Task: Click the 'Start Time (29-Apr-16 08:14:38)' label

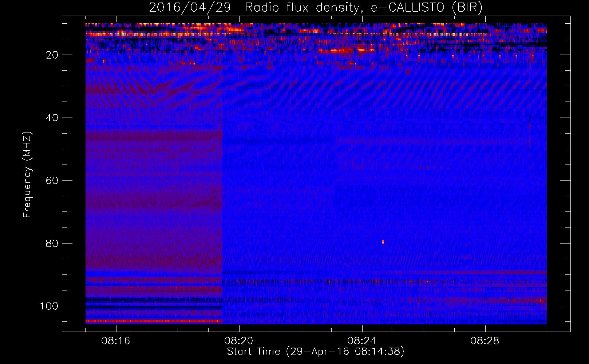Action: tap(316, 352)
